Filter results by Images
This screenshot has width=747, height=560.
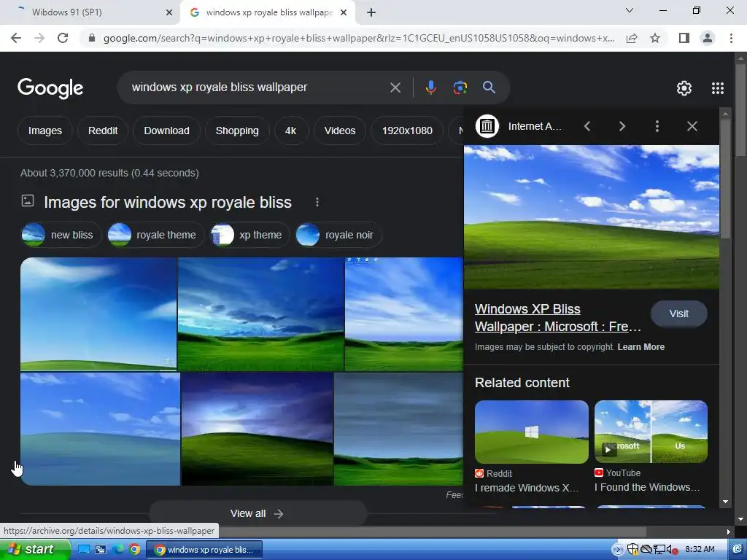tap(44, 131)
